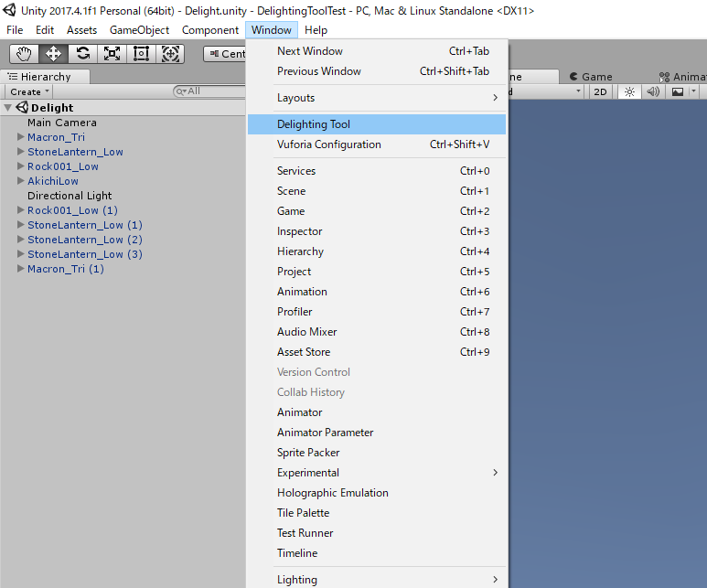Expand StoneLantern_Low (2) object
The image size is (707, 588).
pos(20,239)
